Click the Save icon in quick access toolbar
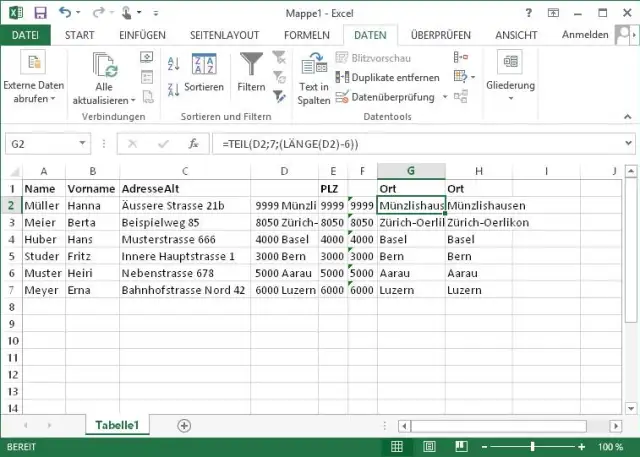 39,12
